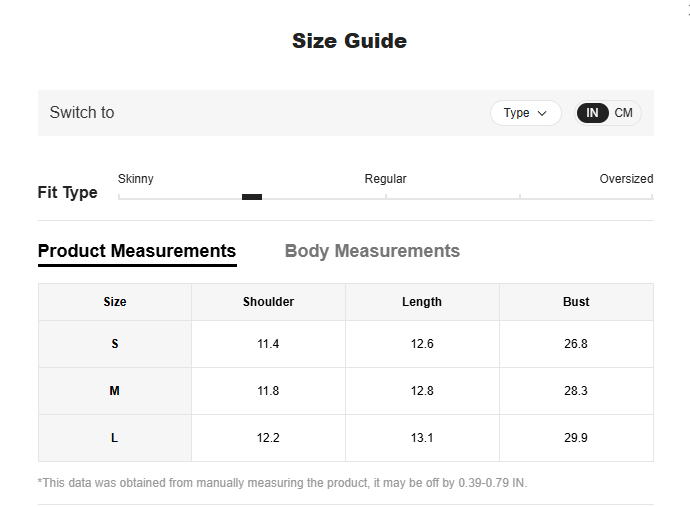Click the Size column header
Screen dimensions: 690x507
(115, 302)
